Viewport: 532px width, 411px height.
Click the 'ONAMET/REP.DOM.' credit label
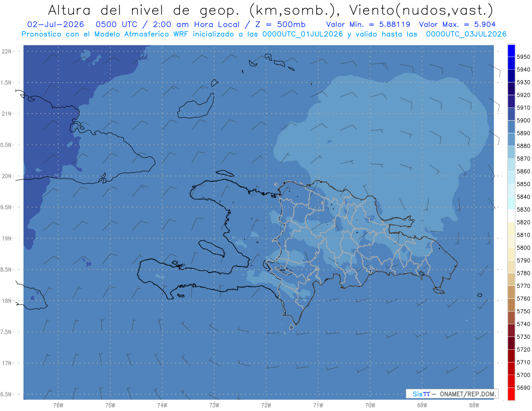click(x=467, y=394)
